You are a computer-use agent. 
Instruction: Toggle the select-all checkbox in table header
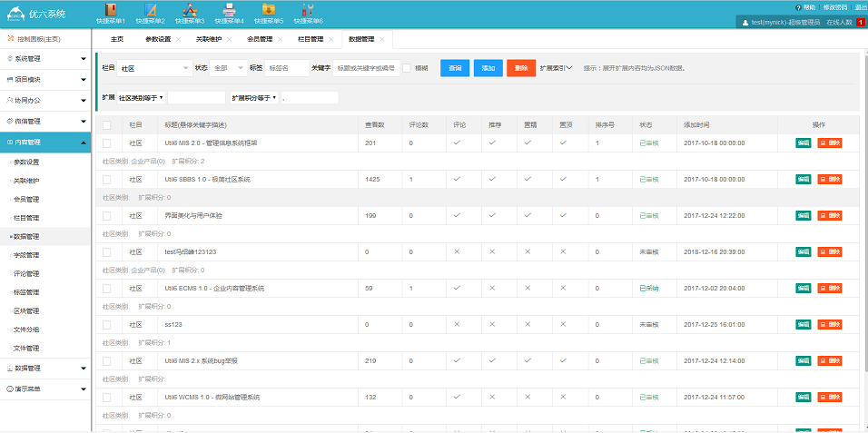click(x=107, y=124)
